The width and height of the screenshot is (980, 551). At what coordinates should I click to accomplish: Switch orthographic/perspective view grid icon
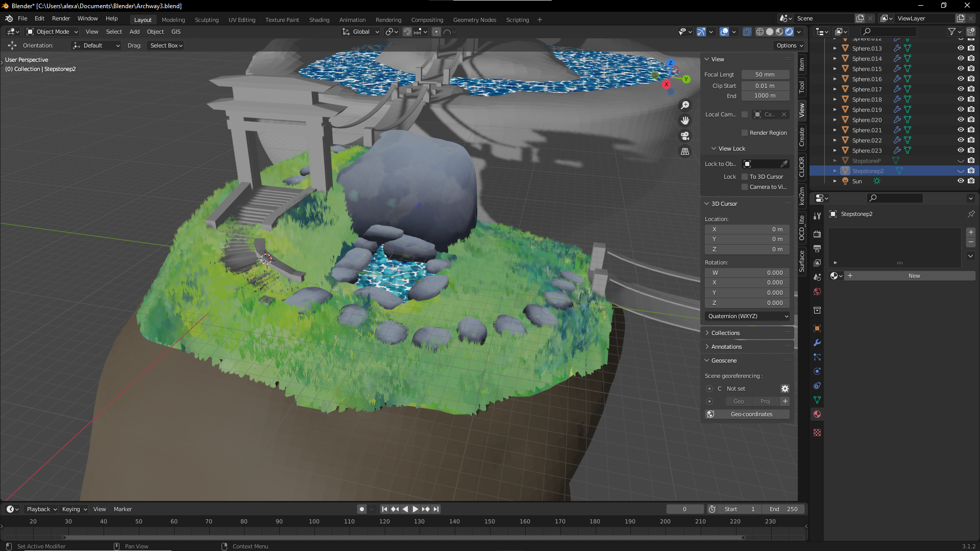pyautogui.click(x=685, y=152)
